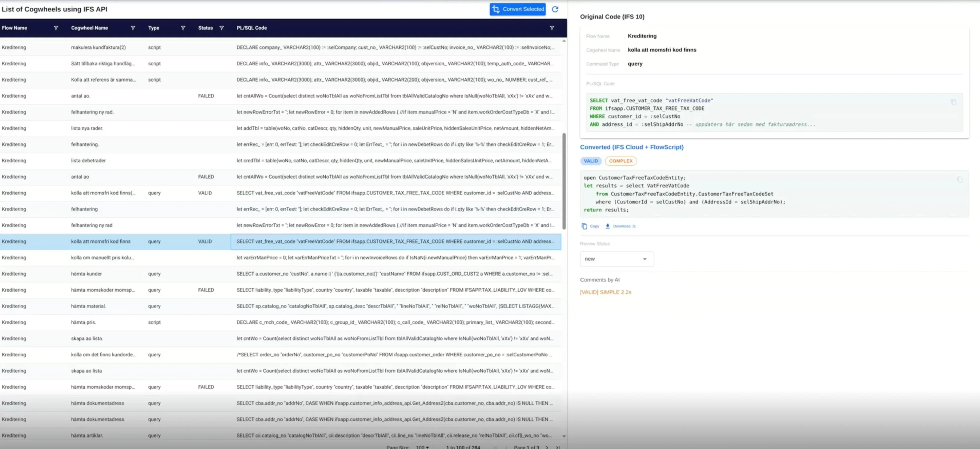Open the Type column filter

(183, 28)
